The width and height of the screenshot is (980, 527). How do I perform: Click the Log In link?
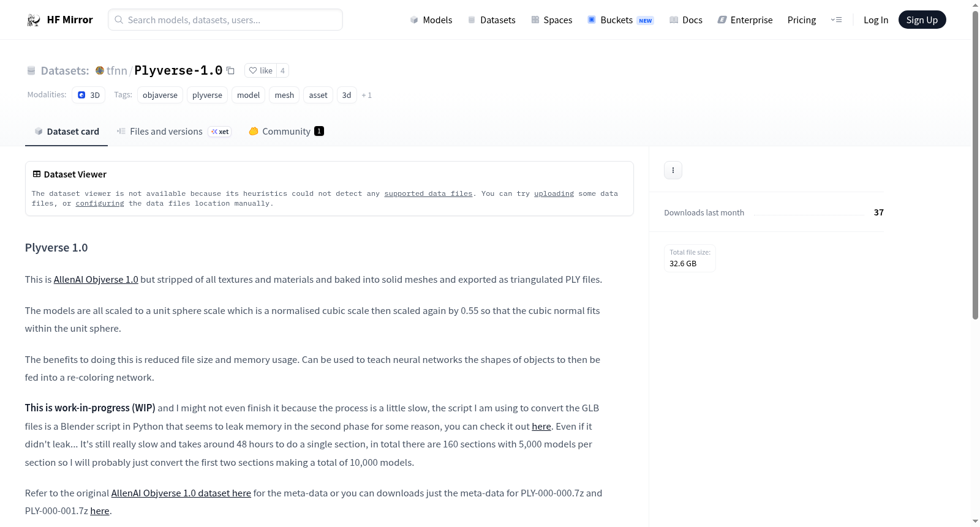pos(876,20)
